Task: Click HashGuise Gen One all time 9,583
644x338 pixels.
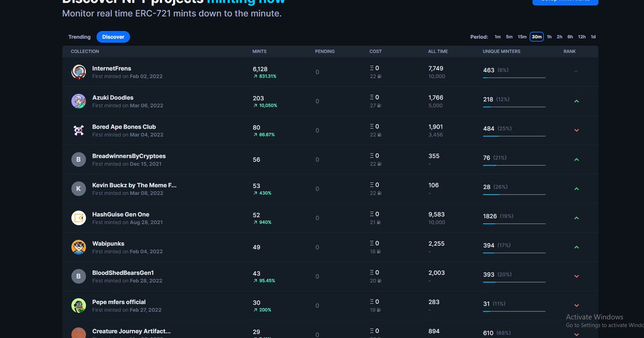Action: (x=436, y=214)
